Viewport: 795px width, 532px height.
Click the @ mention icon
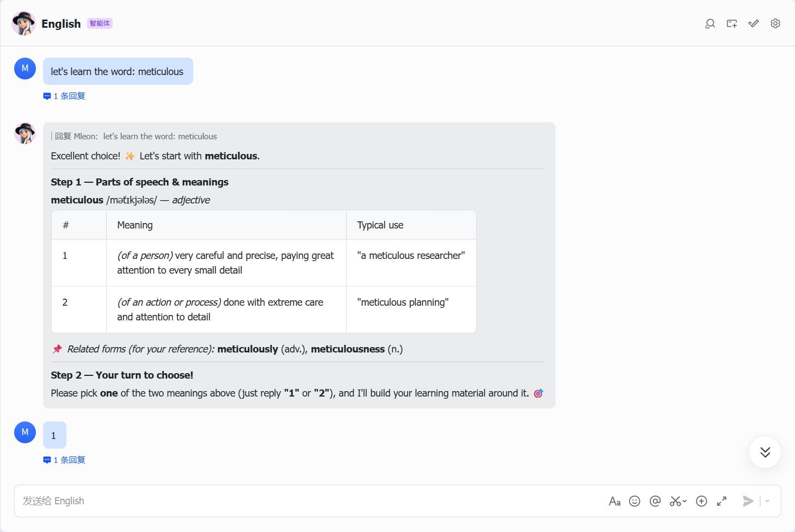pos(655,501)
